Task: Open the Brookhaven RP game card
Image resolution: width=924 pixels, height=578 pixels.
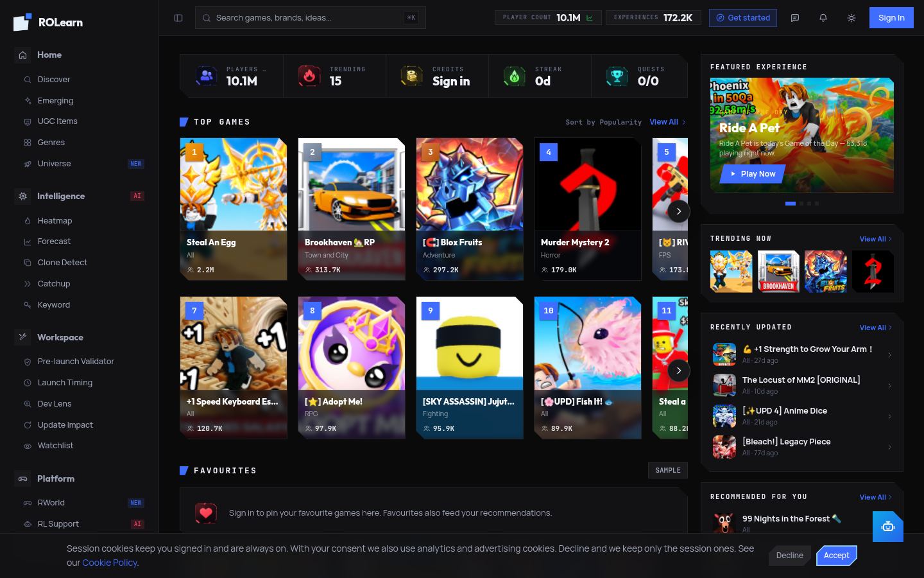Action: (x=352, y=209)
